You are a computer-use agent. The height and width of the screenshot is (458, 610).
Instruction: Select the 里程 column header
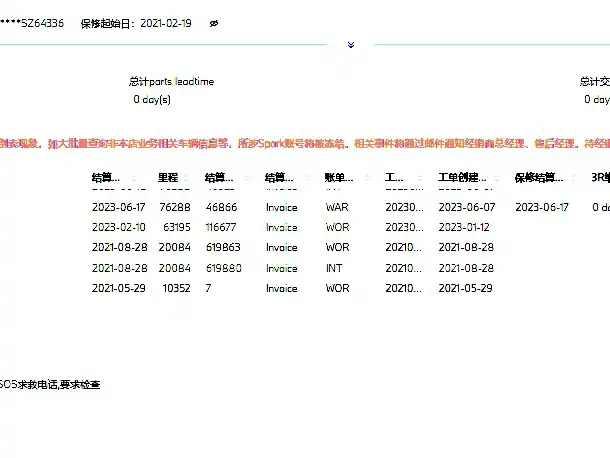168,178
